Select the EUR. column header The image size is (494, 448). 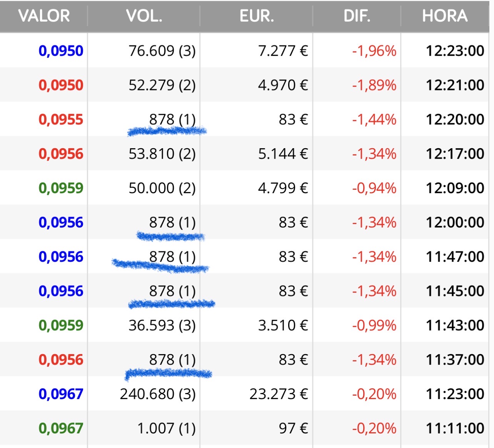click(257, 16)
